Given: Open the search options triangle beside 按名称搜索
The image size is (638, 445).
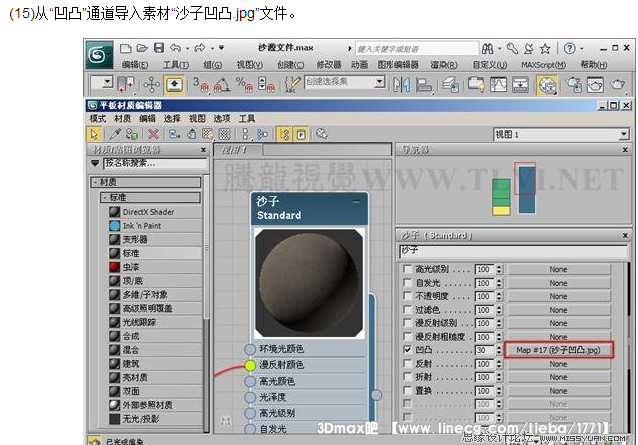Looking at the screenshot, I should [95, 164].
